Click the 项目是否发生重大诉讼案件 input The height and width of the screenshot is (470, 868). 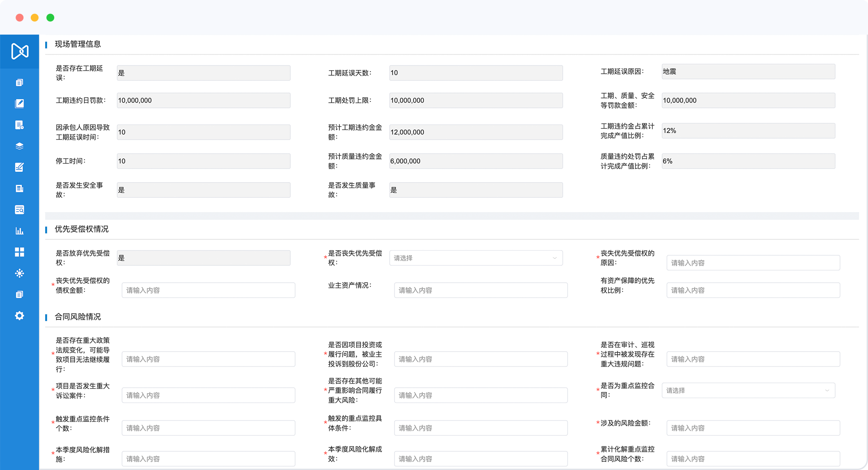tap(208, 395)
